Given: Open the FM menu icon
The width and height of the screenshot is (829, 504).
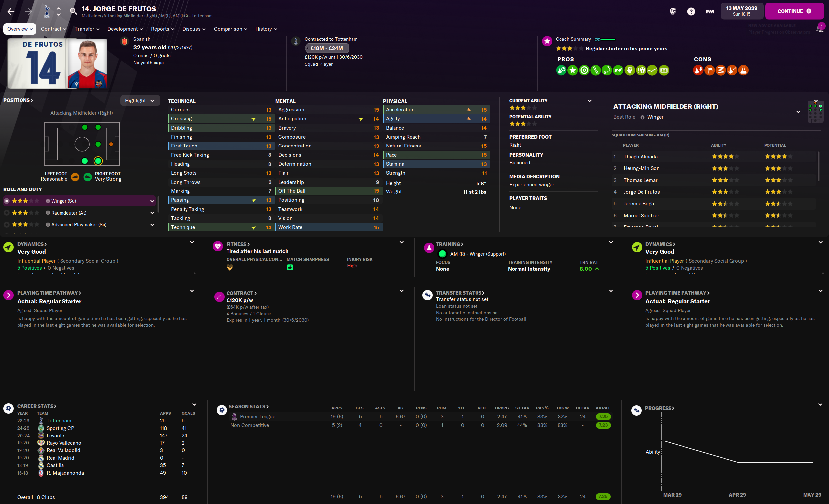Looking at the screenshot, I should (x=710, y=12).
